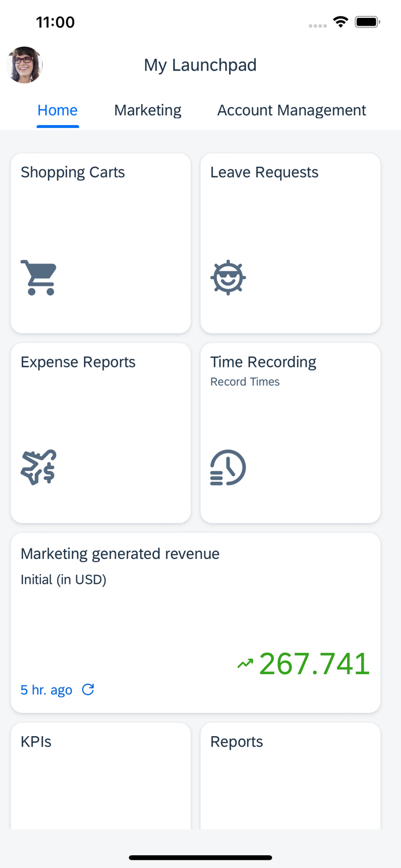Open the user profile avatar photo
This screenshot has width=401, height=868.
[x=24, y=65]
